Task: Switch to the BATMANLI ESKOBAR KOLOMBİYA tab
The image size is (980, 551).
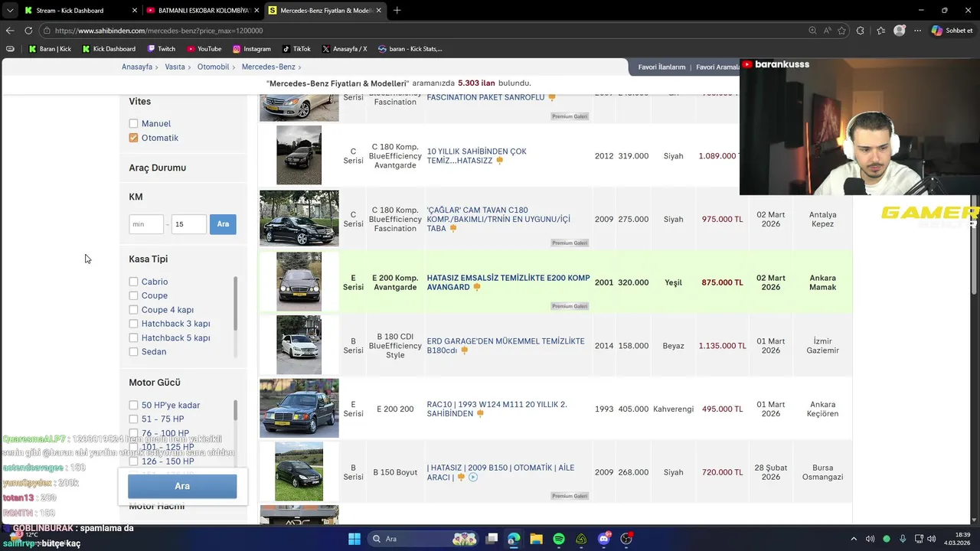Action: [x=202, y=11]
